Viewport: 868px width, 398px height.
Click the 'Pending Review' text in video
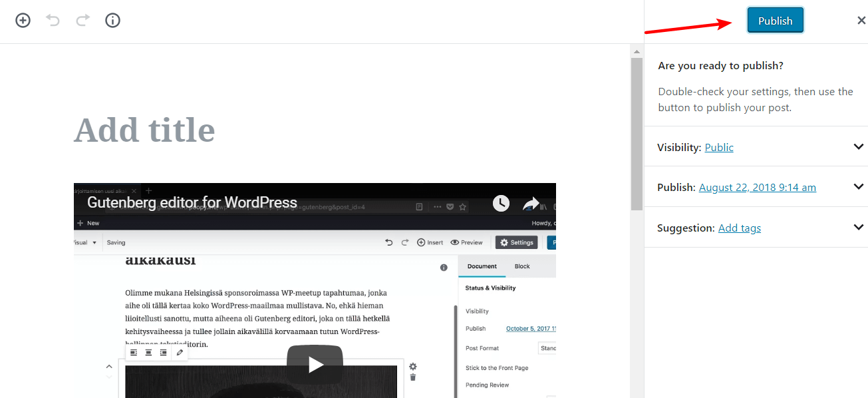487,385
